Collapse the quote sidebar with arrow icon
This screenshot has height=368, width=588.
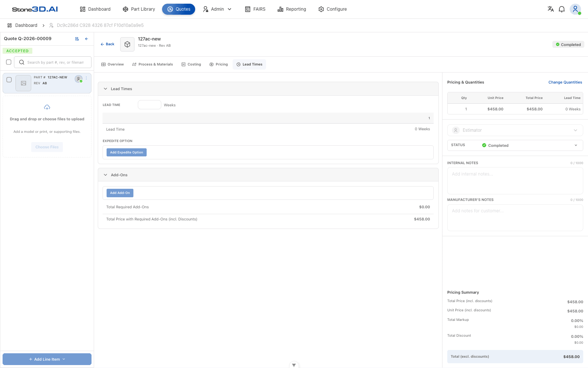point(87,39)
